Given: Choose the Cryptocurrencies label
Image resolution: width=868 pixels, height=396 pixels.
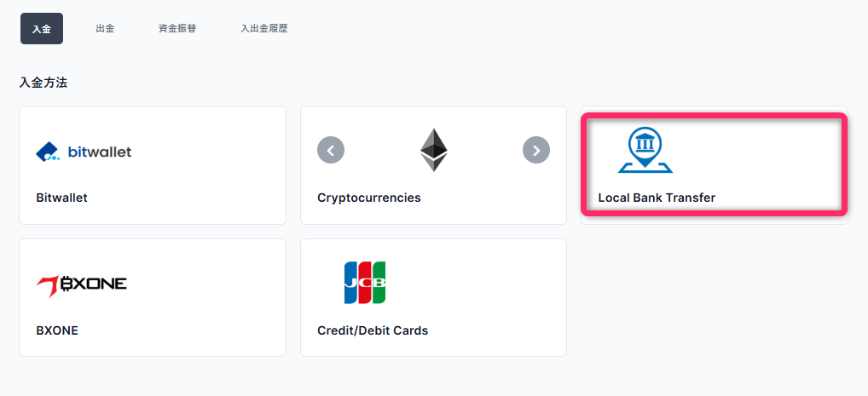Looking at the screenshot, I should (x=368, y=198).
